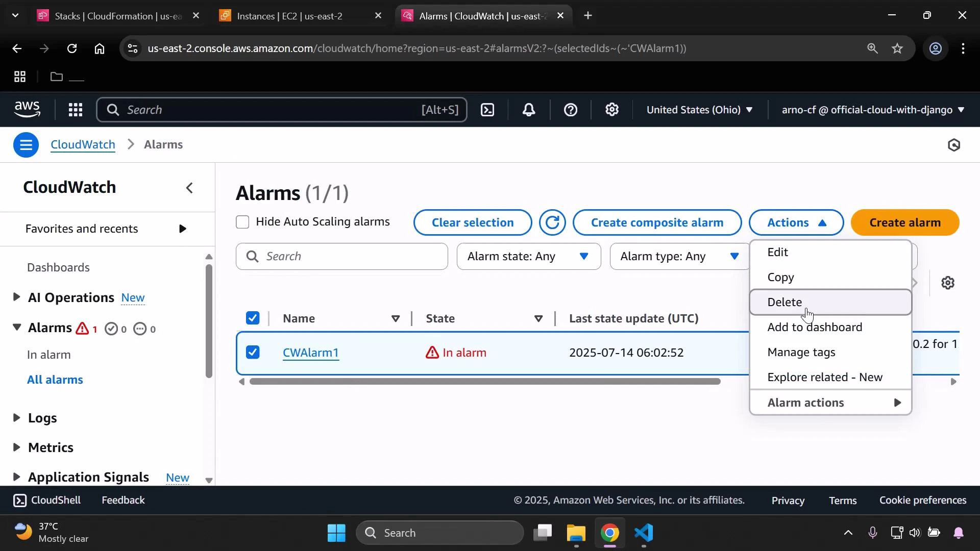Uncheck the select-all checkbox in table header

click(x=253, y=317)
